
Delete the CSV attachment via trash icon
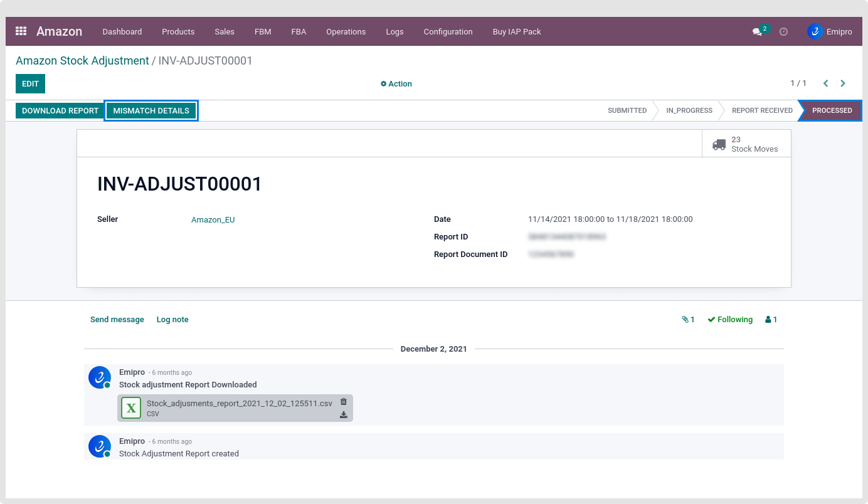tap(343, 402)
